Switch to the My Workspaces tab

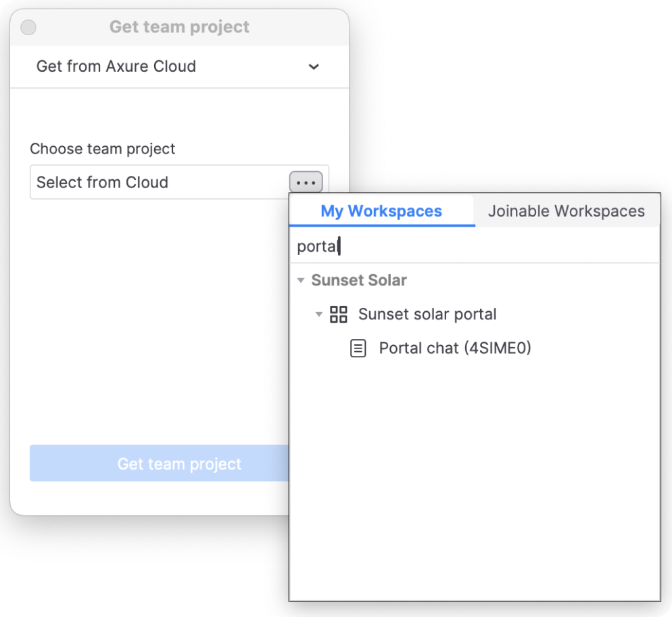coord(381,211)
